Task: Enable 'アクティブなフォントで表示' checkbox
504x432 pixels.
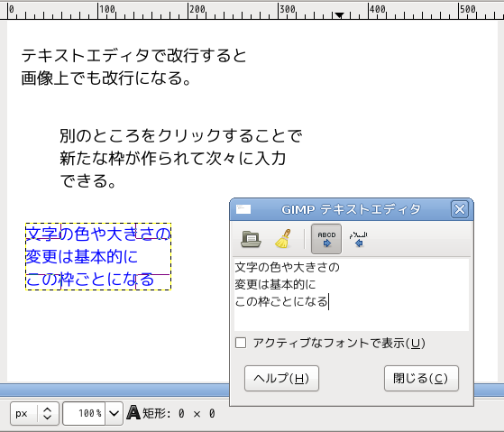Action: pos(241,343)
